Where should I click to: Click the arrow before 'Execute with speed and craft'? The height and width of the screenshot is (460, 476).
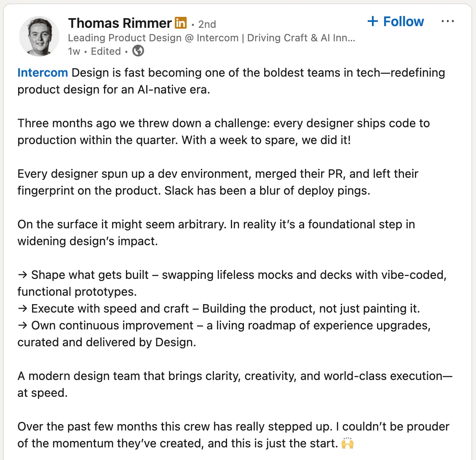pyautogui.click(x=22, y=309)
